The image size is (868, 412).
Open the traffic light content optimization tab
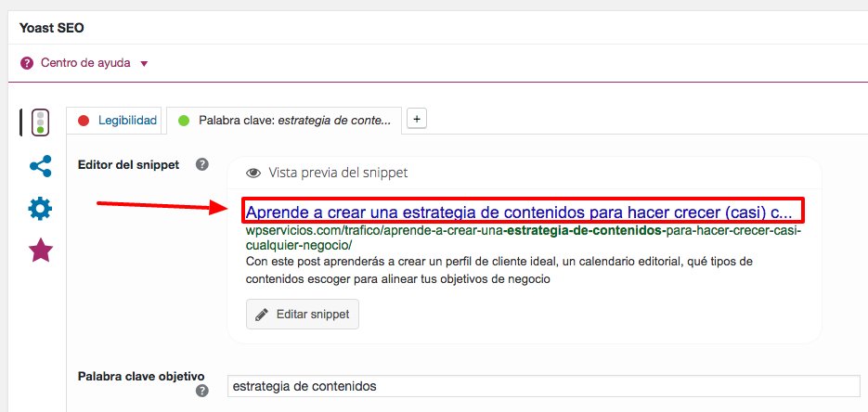tap(40, 122)
